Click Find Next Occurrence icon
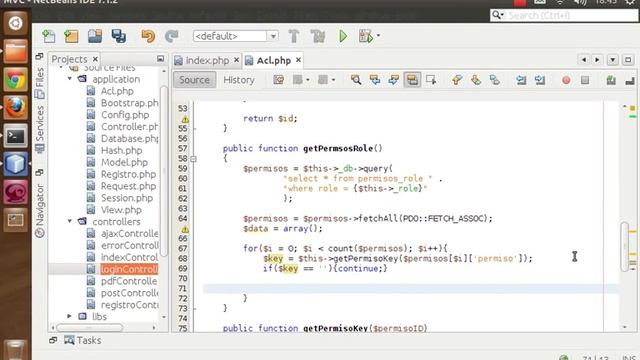Image resolution: width=640 pixels, height=360 pixels. tap(393, 80)
